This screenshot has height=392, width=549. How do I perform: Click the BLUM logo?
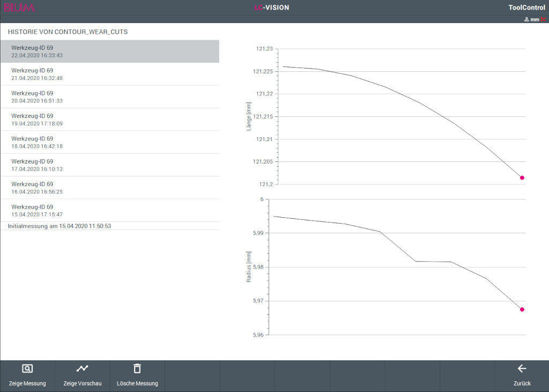[19, 8]
